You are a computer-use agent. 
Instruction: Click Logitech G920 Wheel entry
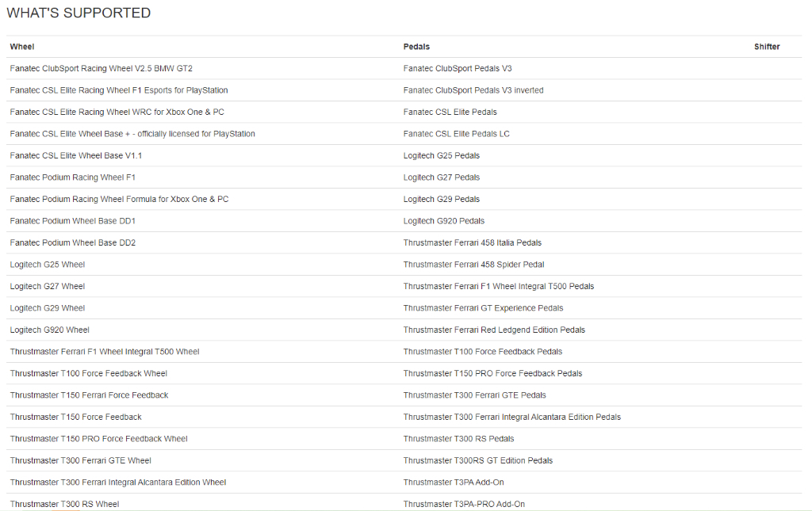(x=49, y=330)
